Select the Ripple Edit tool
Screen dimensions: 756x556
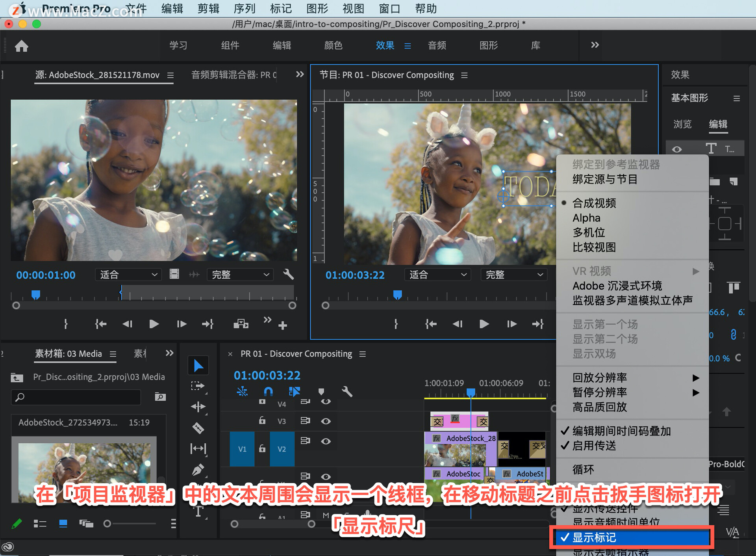[x=198, y=407]
